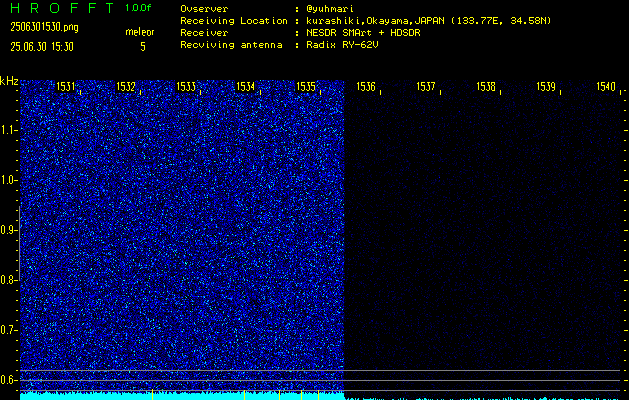
Task: Click the date stamp 25.06.30 15:30
Action: (42, 47)
